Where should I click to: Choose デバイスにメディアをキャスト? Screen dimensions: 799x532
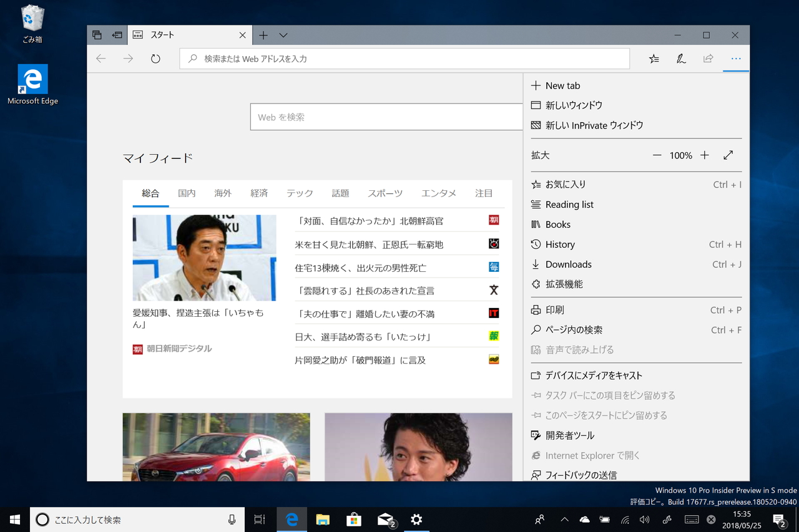pyautogui.click(x=636, y=375)
